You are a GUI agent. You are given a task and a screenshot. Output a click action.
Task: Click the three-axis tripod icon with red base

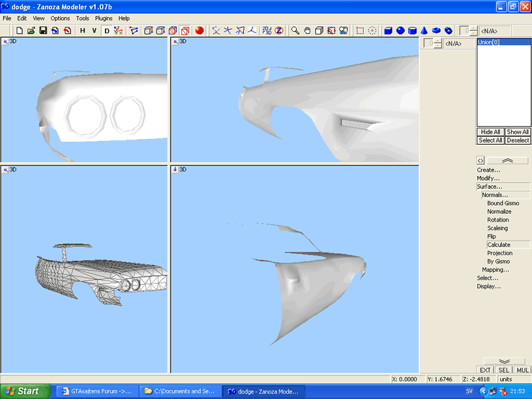pos(252,31)
